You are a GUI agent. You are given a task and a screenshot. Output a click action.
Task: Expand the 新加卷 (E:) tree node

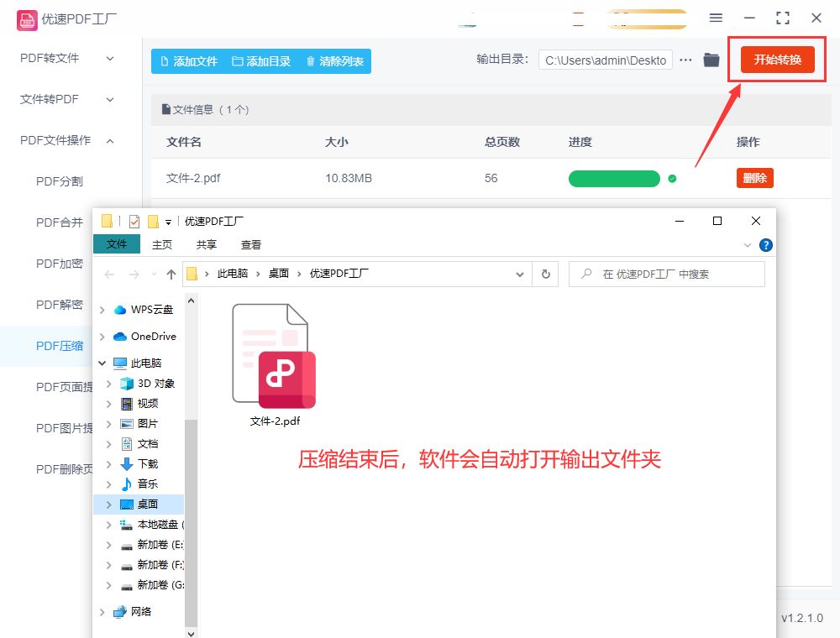[108, 545]
